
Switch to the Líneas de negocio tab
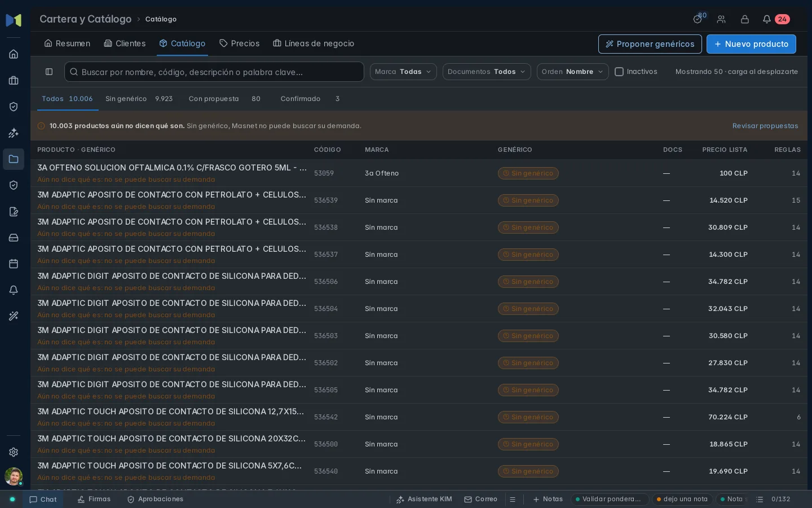[314, 43]
